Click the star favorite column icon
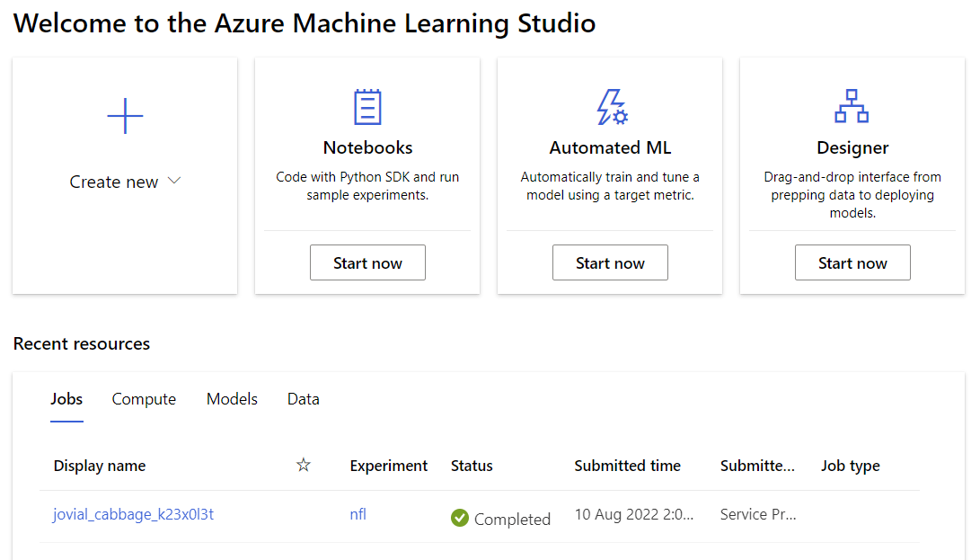 303,465
